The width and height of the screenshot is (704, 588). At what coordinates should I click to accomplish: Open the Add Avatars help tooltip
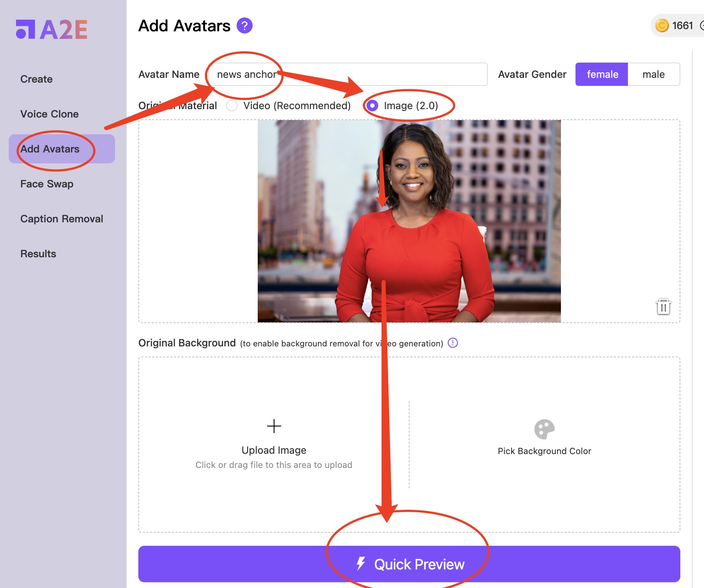pos(245,25)
